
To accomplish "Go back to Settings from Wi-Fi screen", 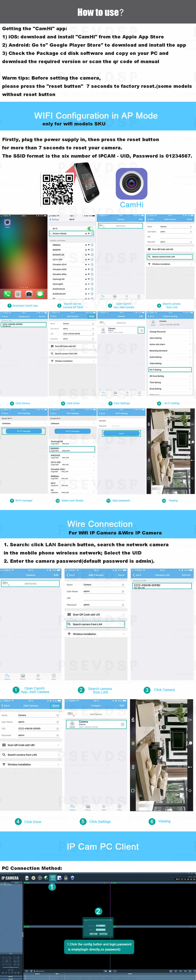I will [54, 220].
